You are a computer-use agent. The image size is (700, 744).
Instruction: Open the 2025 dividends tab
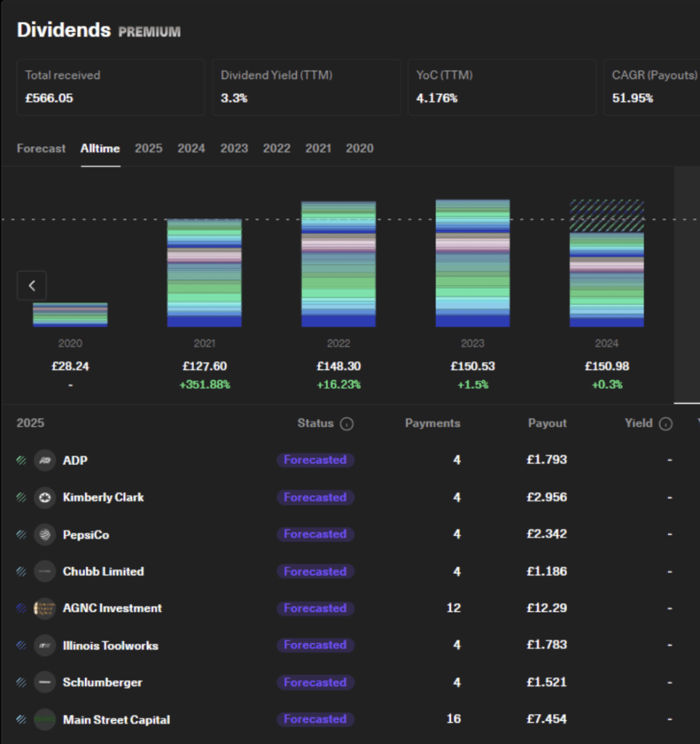click(148, 148)
